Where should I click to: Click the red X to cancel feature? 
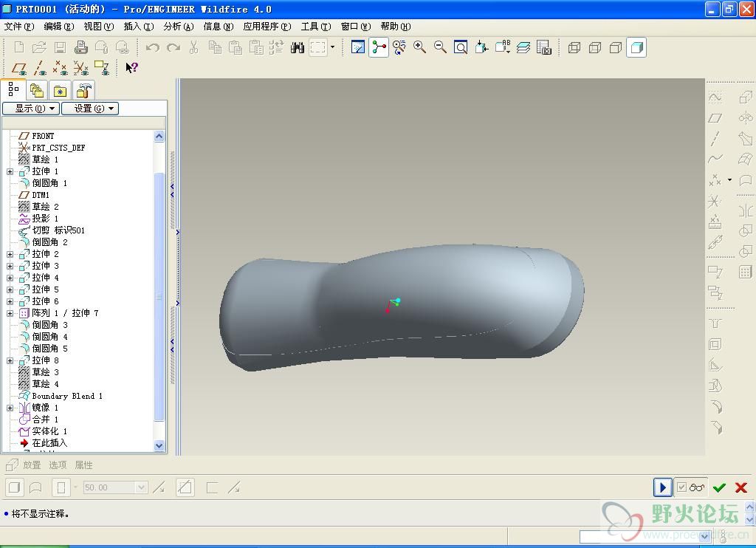click(x=741, y=487)
